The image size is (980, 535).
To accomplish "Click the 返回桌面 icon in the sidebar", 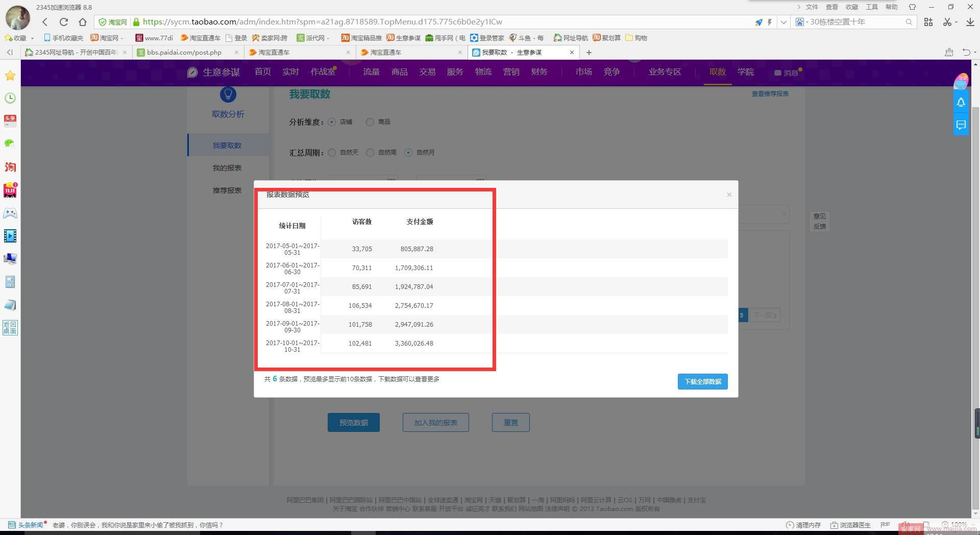I will (10, 328).
